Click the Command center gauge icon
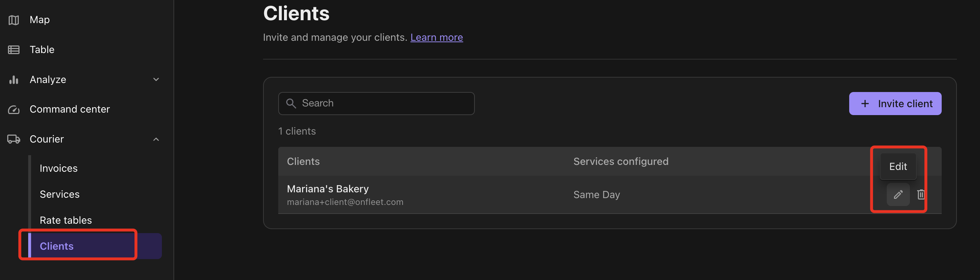This screenshot has height=280, width=980. (14, 109)
